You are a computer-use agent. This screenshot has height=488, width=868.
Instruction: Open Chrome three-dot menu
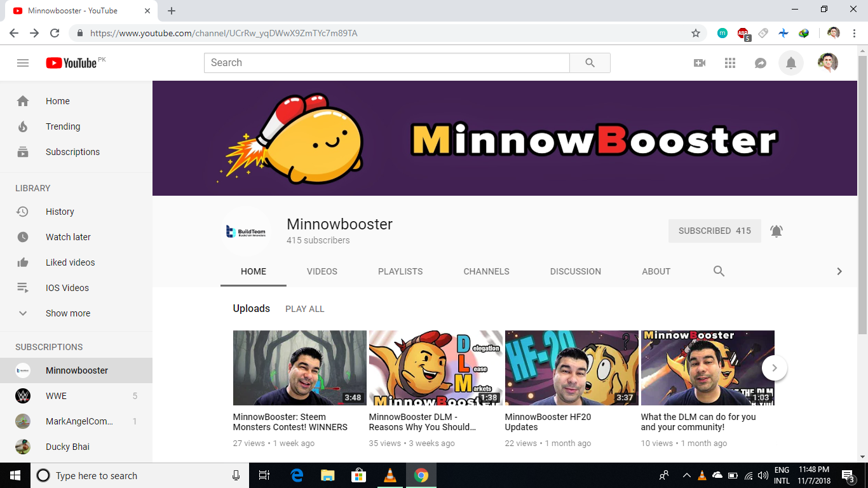pyautogui.click(x=855, y=33)
